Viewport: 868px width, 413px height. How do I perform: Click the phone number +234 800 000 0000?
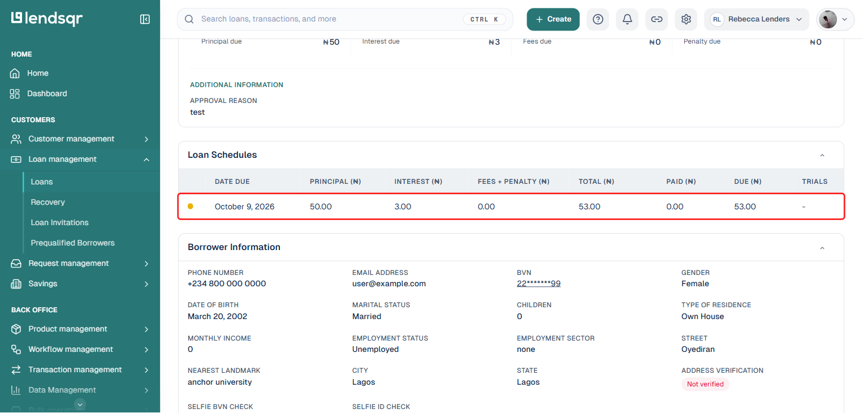tap(227, 283)
